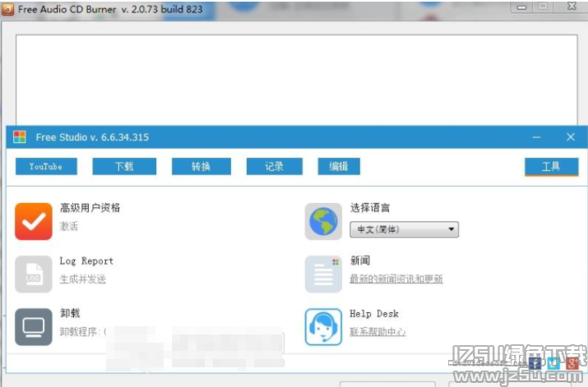Viewport: 588px width, 387px height.
Task: Minimize the Free Studio window
Action: (x=537, y=137)
